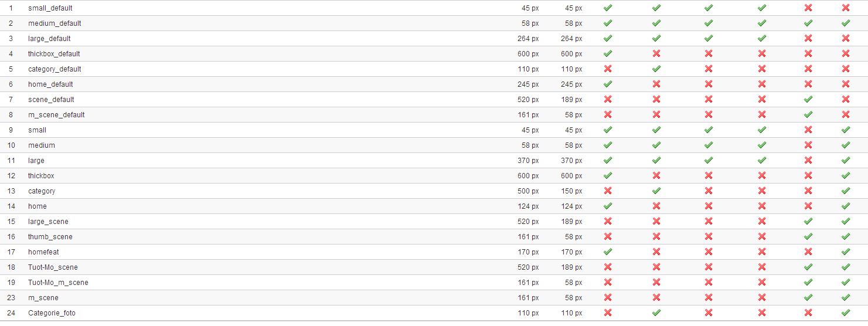Toggle the lone green check in scene_default row
This screenshot has height=326, width=868.
tap(808, 99)
